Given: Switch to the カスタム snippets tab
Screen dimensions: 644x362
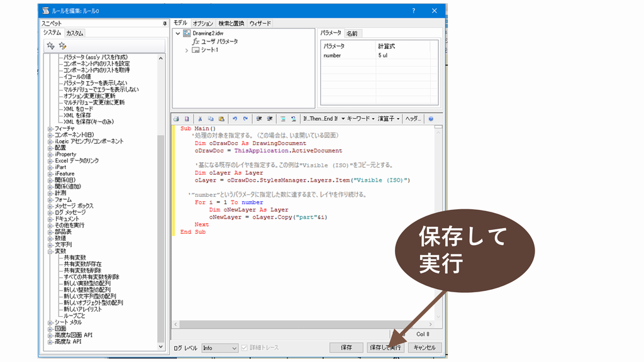Looking at the screenshot, I should point(74,33).
